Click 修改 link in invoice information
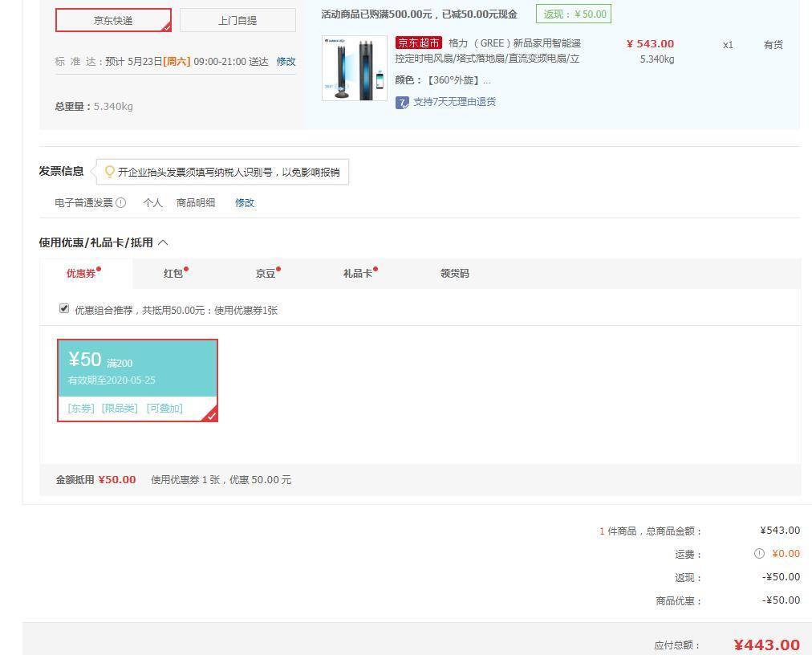Viewport: 812px width, 655px height. (x=245, y=202)
